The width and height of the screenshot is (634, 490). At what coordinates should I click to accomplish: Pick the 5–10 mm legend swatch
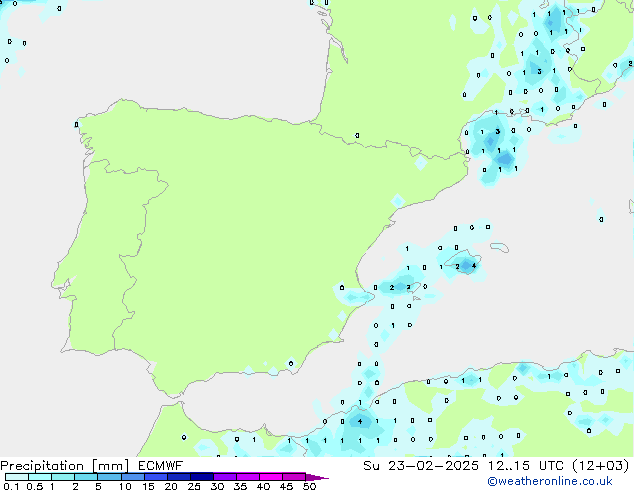109,477
